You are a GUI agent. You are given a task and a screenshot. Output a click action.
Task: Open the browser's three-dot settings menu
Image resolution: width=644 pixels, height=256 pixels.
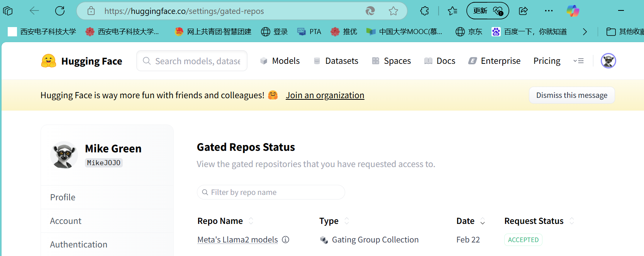549,11
